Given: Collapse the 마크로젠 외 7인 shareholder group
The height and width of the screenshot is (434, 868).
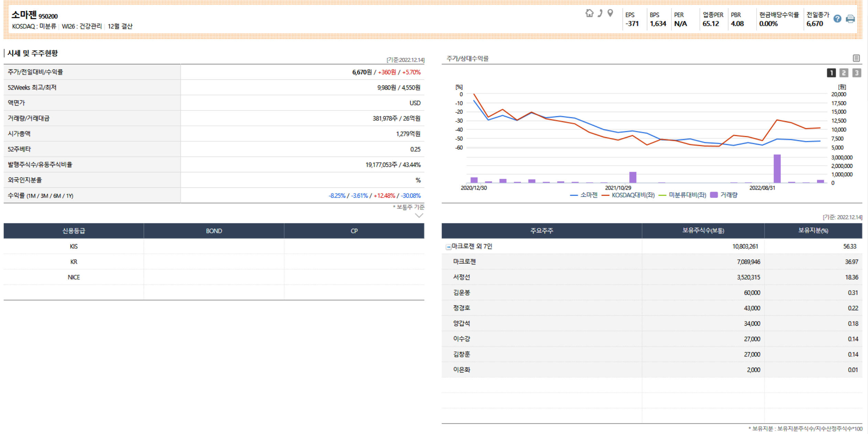Looking at the screenshot, I should [448, 247].
